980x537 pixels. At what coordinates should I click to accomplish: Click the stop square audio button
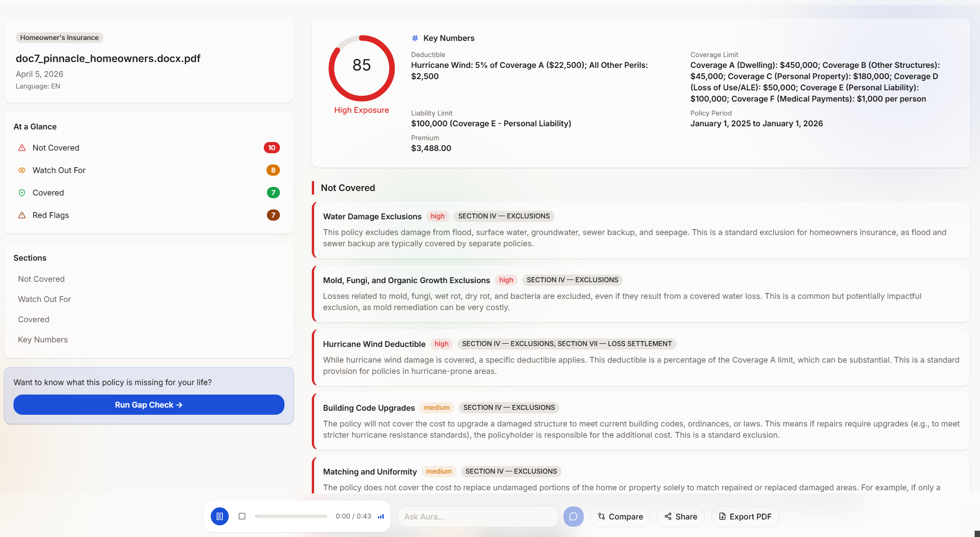point(242,516)
